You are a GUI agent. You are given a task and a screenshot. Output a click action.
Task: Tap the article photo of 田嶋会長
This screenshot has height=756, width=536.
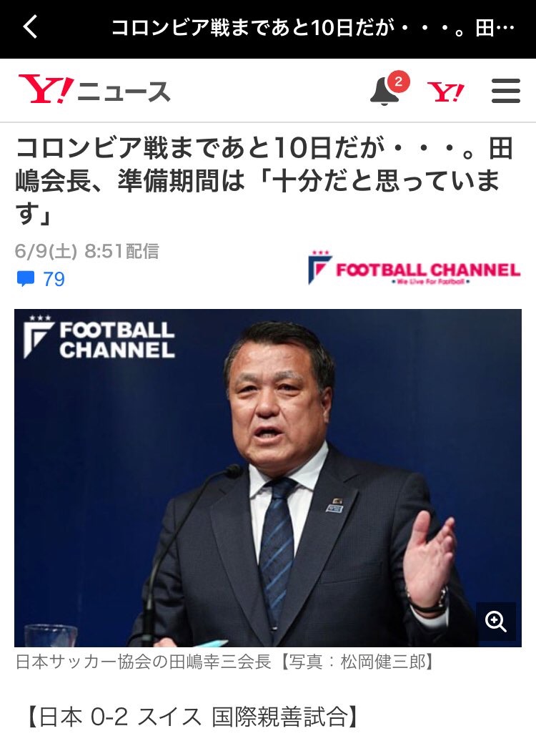tap(268, 478)
